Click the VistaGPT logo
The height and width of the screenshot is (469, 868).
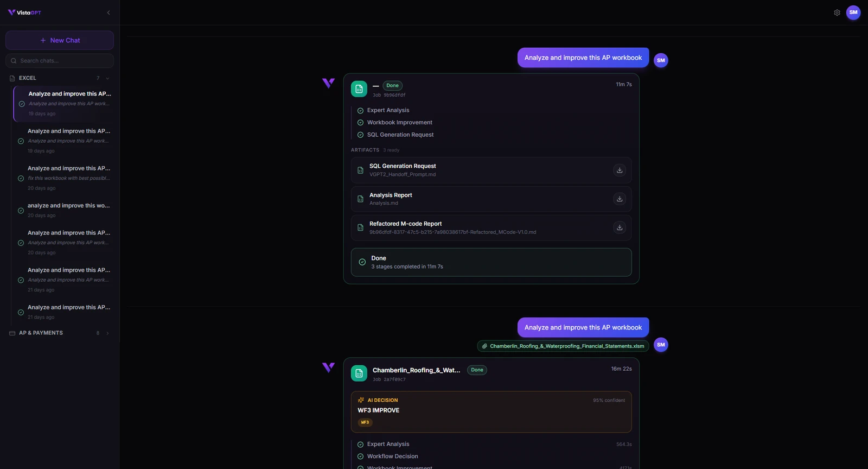(25, 12)
